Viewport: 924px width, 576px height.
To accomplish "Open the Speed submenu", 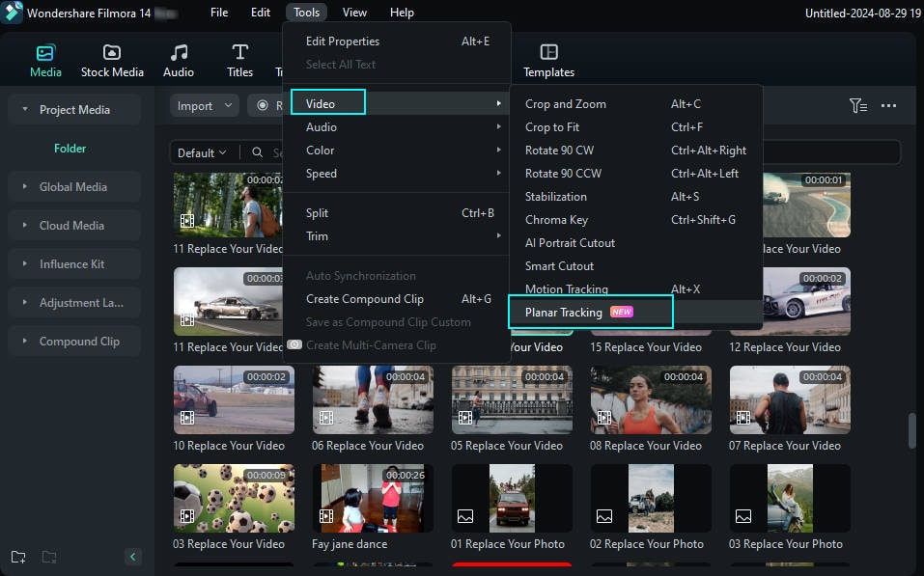I will point(397,173).
